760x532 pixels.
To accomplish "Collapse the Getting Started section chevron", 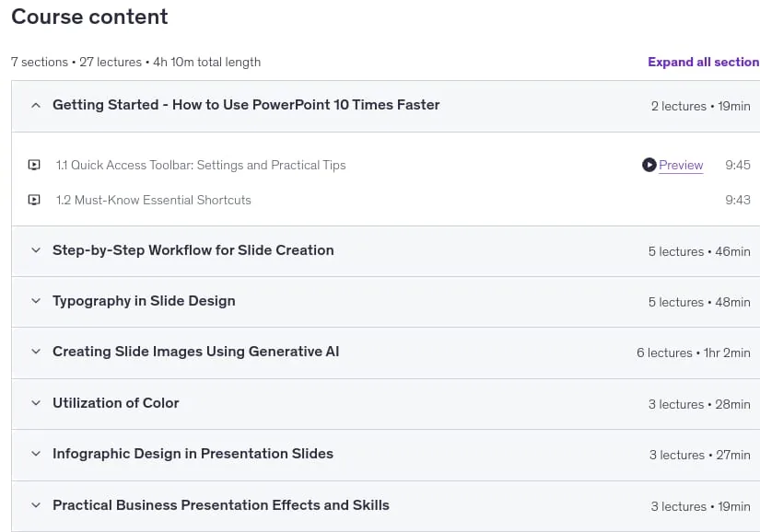I will click(x=36, y=105).
